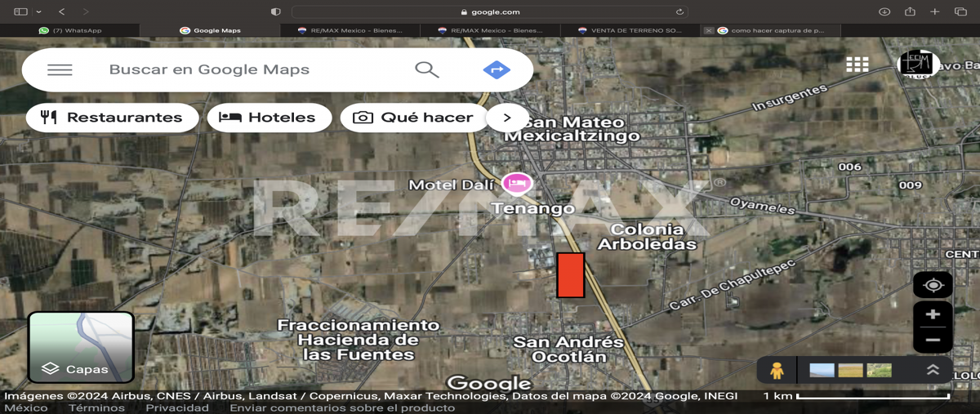Filter by Restaurantes
The height and width of the screenshot is (414, 980).
pos(113,118)
